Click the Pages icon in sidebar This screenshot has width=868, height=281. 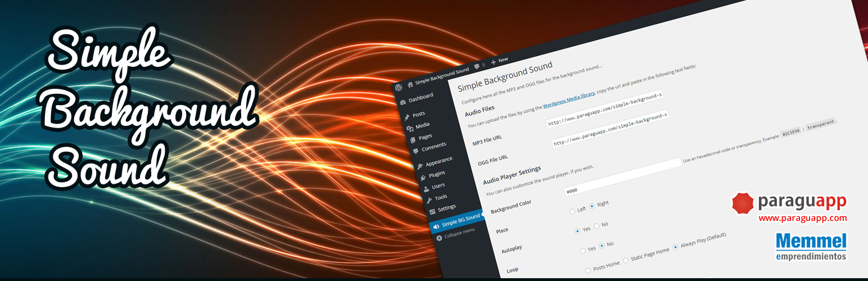(413, 140)
